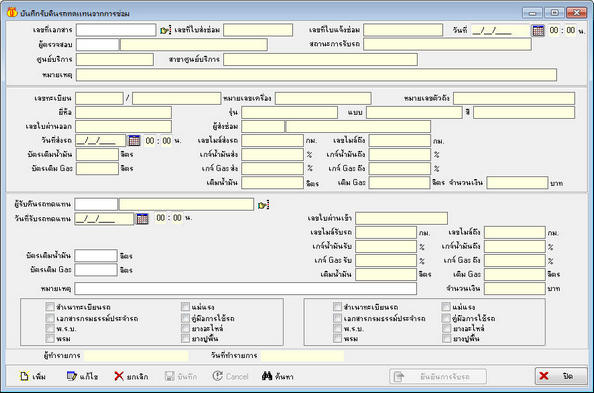594x393 pixels.
Task: Click ผู้รับคืนรถทดแทน code field
Action: (96, 205)
